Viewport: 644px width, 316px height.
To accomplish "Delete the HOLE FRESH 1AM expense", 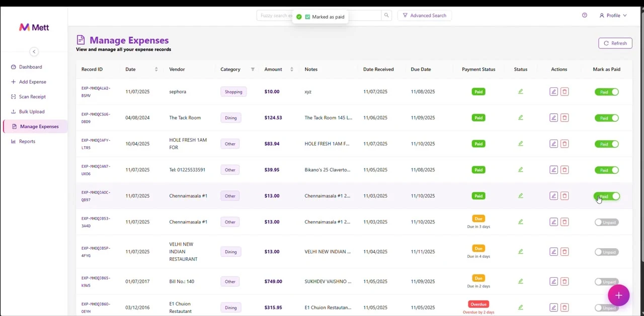I will point(565,144).
